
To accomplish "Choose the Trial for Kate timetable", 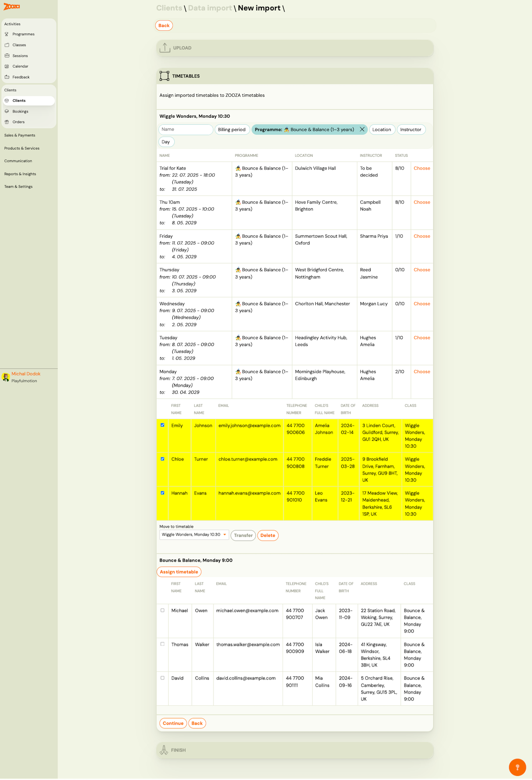I will point(422,168).
